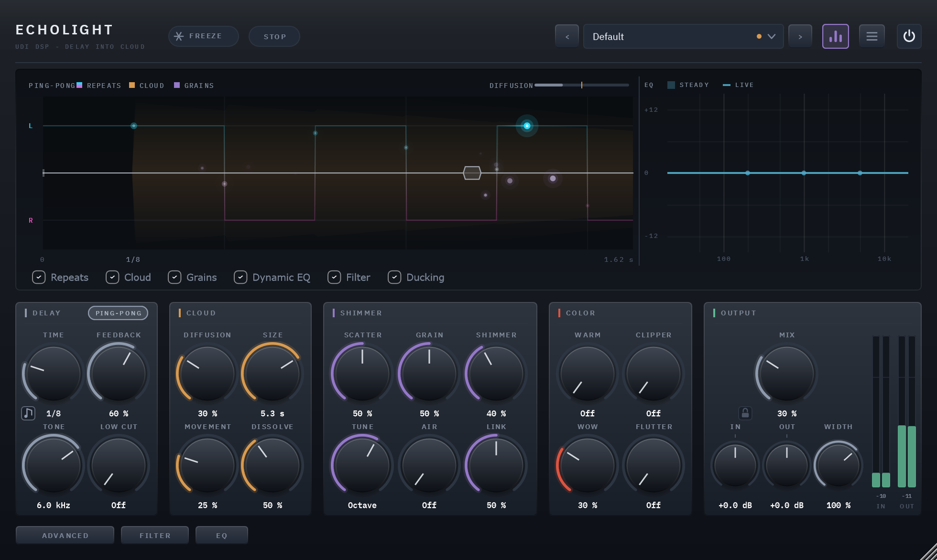
Task: Toggle tempo sync note icon
Action: 28,413
